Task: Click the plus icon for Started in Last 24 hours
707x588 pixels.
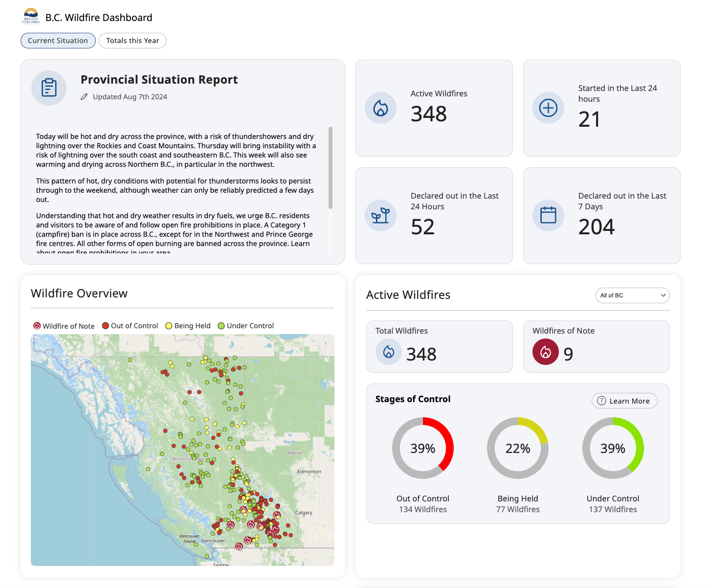Action: point(548,108)
